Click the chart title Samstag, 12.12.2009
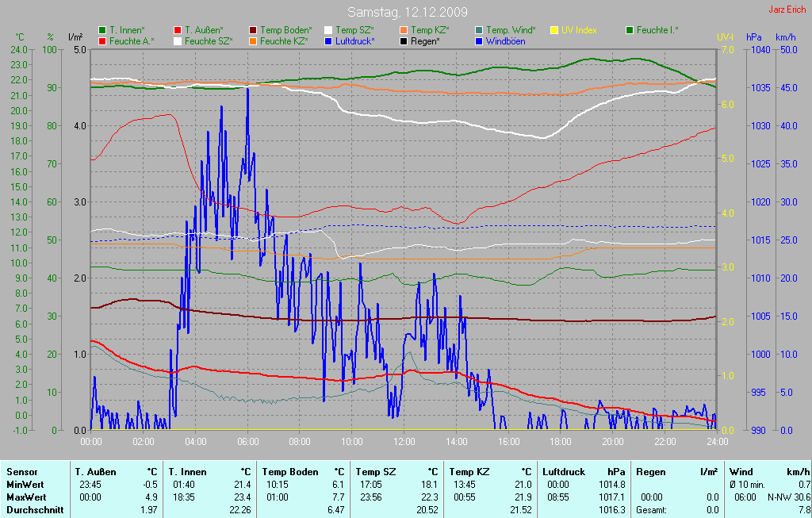The height and width of the screenshot is (518, 812). pyautogui.click(x=408, y=12)
